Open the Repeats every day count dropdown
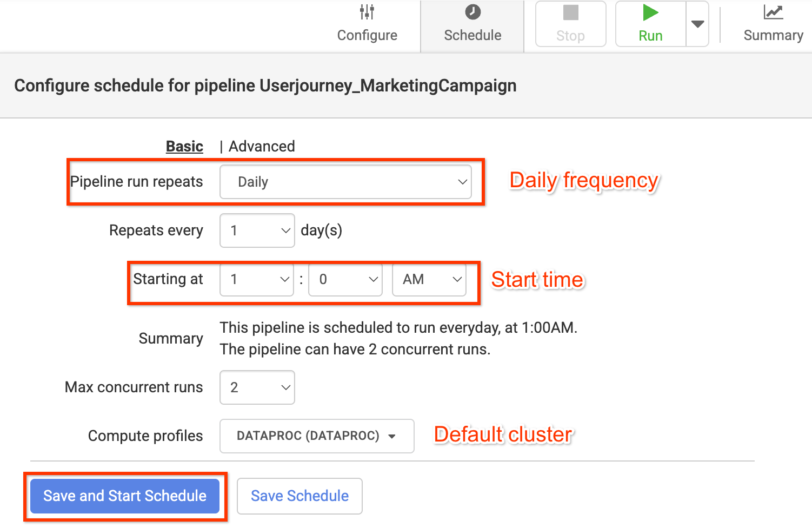This screenshot has width=812, height=527. coord(257,230)
